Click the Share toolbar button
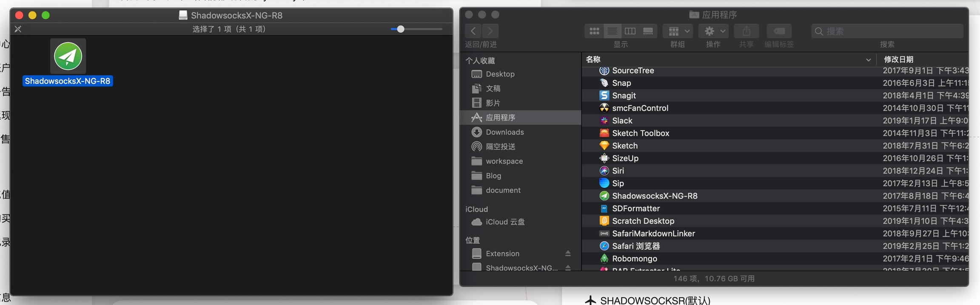 [746, 31]
